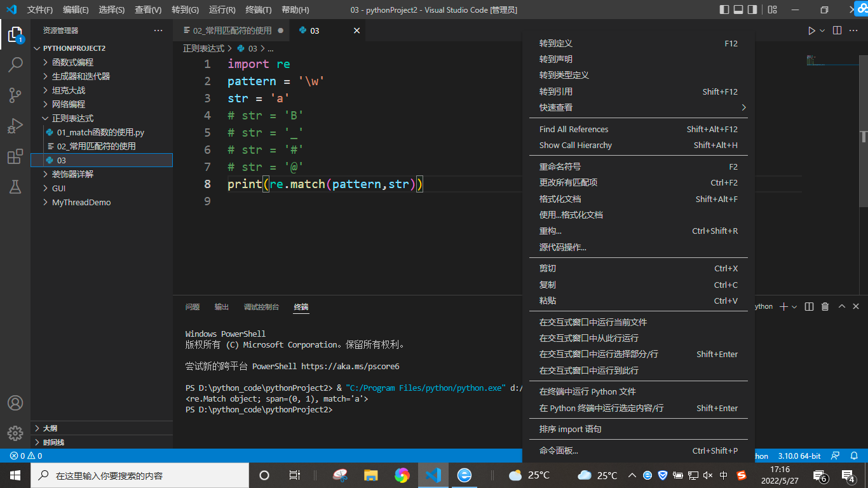Open the Extensions view

tap(15, 156)
